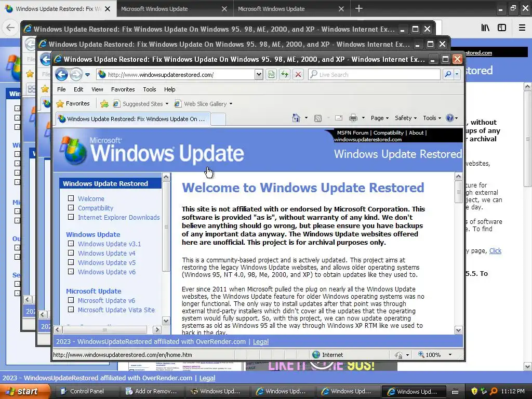The image size is (532, 399).
Task: Open the Favorites menu in menu bar
Action: click(x=123, y=89)
